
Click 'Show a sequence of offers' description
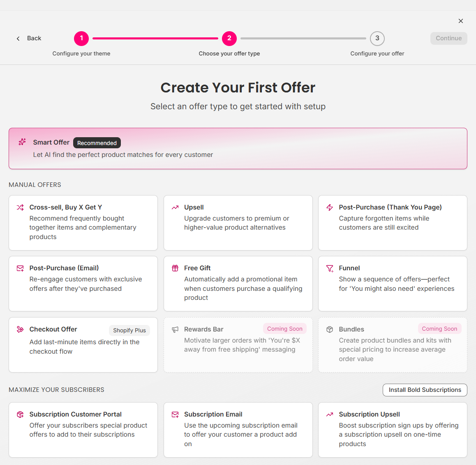(x=397, y=284)
